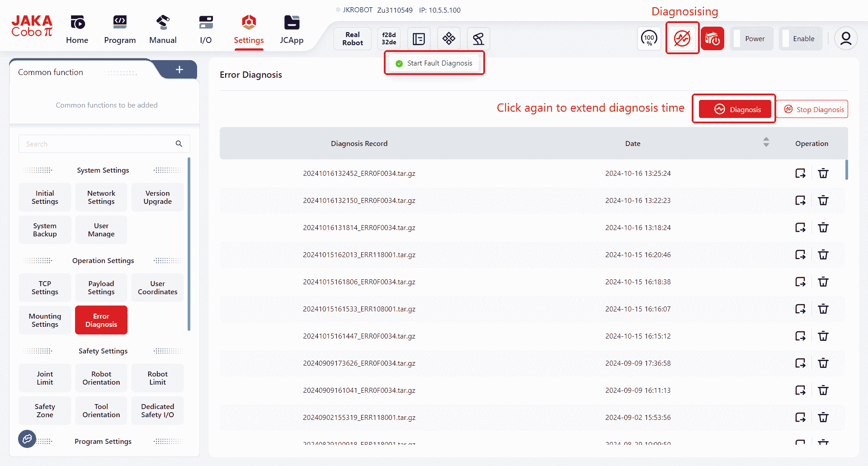Viewport: 868px width, 466px height.
Task: Click the four-diamond coordinate icon in toolbar
Action: 448,39
